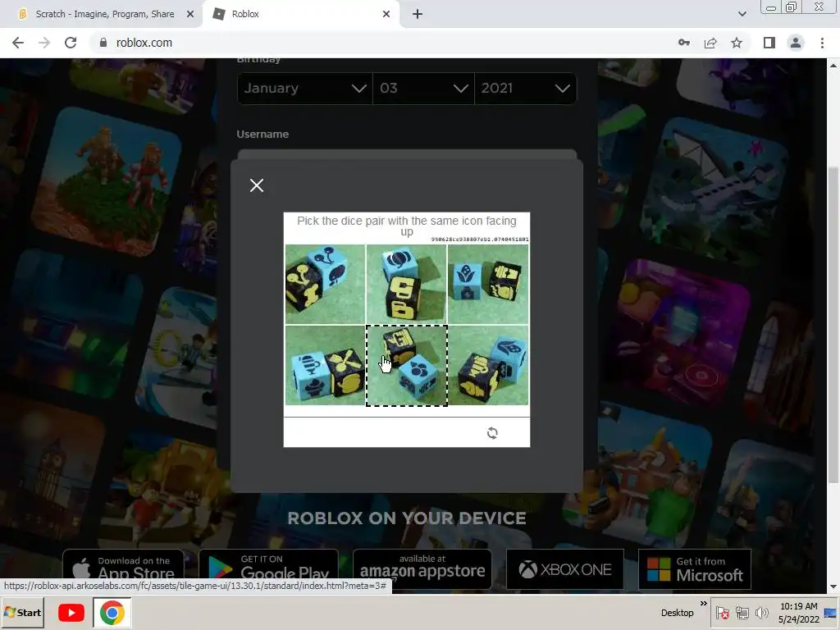
Task: Click the page scrollbar up arrow
Action: (833, 65)
